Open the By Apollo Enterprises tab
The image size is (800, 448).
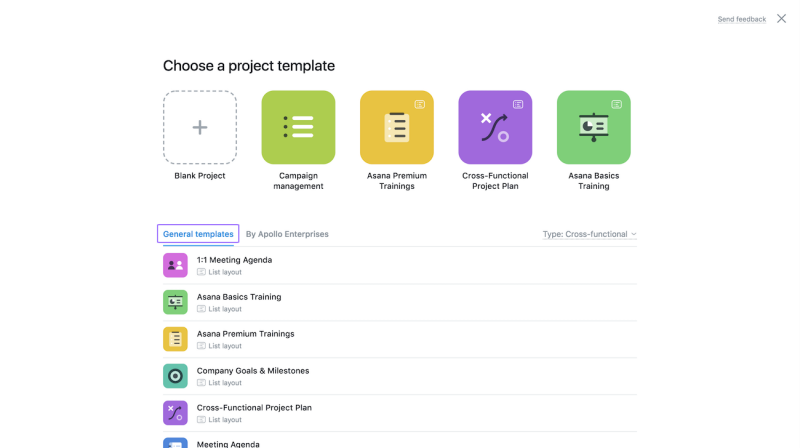[287, 234]
